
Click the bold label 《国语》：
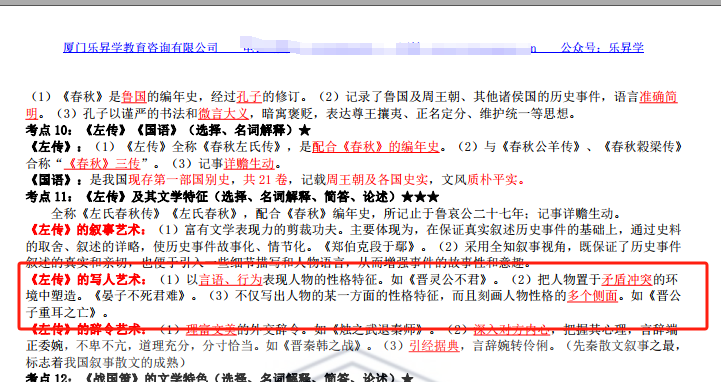coord(55,180)
